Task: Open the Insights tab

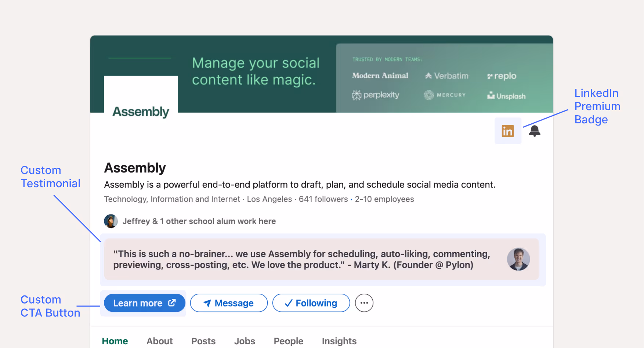Action: 339,341
